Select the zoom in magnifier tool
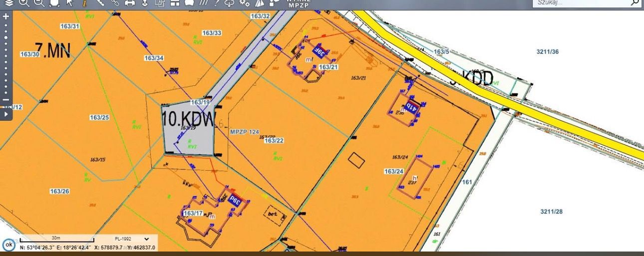 tap(24, 2)
